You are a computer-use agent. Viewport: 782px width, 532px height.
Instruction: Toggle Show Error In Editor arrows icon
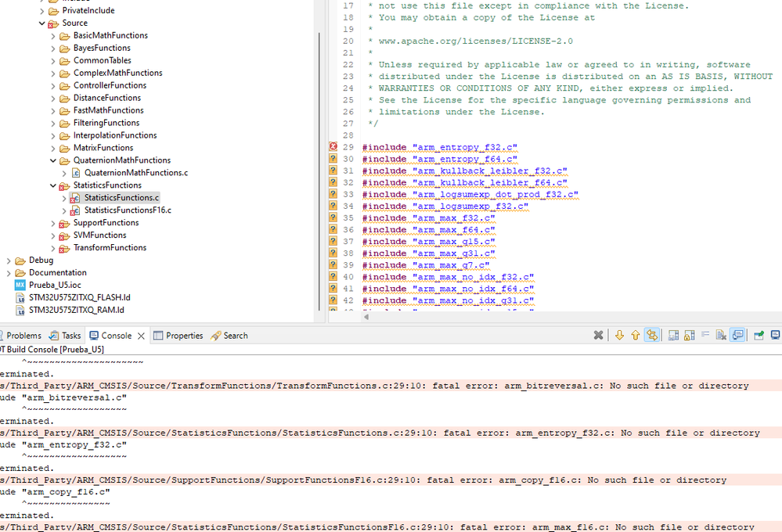pos(652,336)
